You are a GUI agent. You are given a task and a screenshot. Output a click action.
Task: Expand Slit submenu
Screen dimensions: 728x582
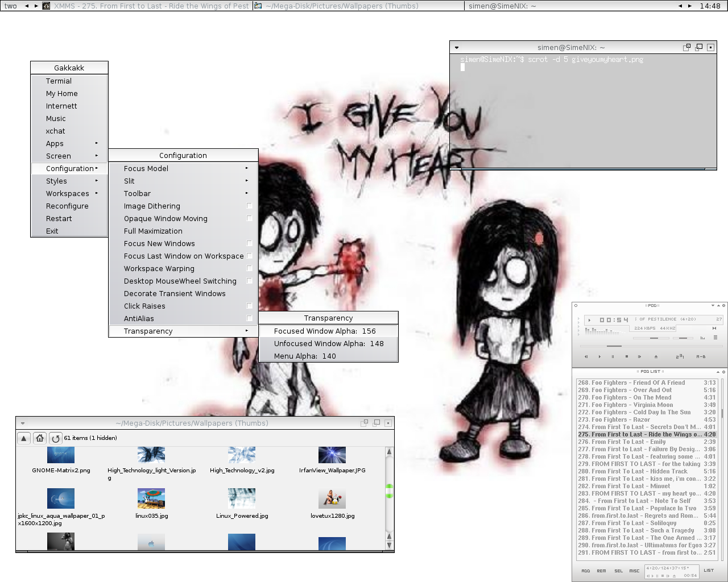click(x=183, y=181)
